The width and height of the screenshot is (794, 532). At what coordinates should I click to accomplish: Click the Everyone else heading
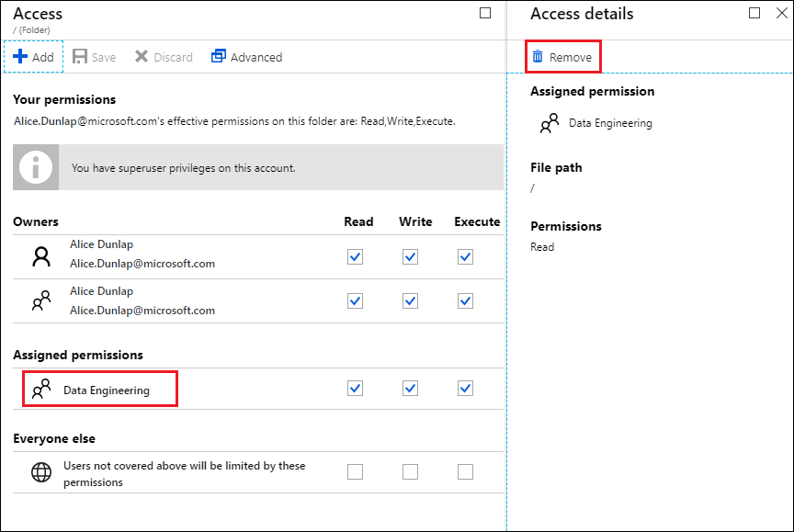click(54, 438)
